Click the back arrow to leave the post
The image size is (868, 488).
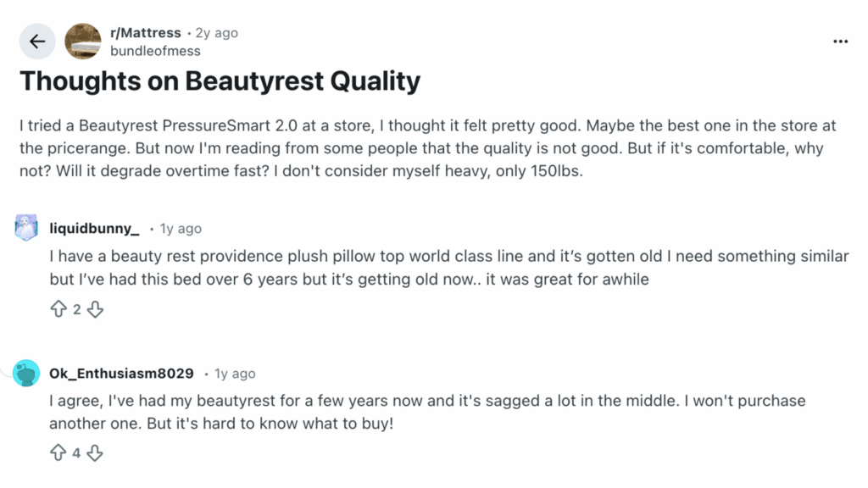[37, 41]
